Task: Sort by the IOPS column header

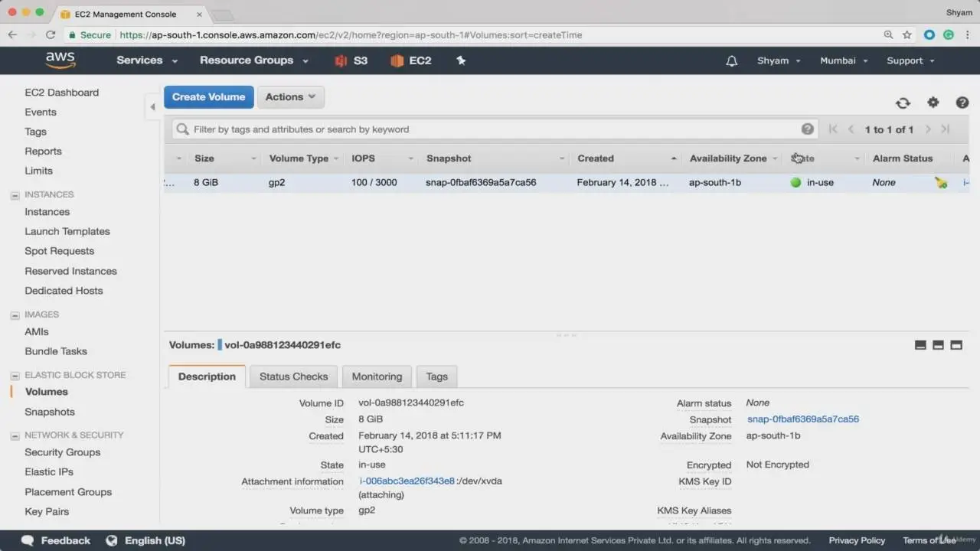Action: pyautogui.click(x=364, y=158)
